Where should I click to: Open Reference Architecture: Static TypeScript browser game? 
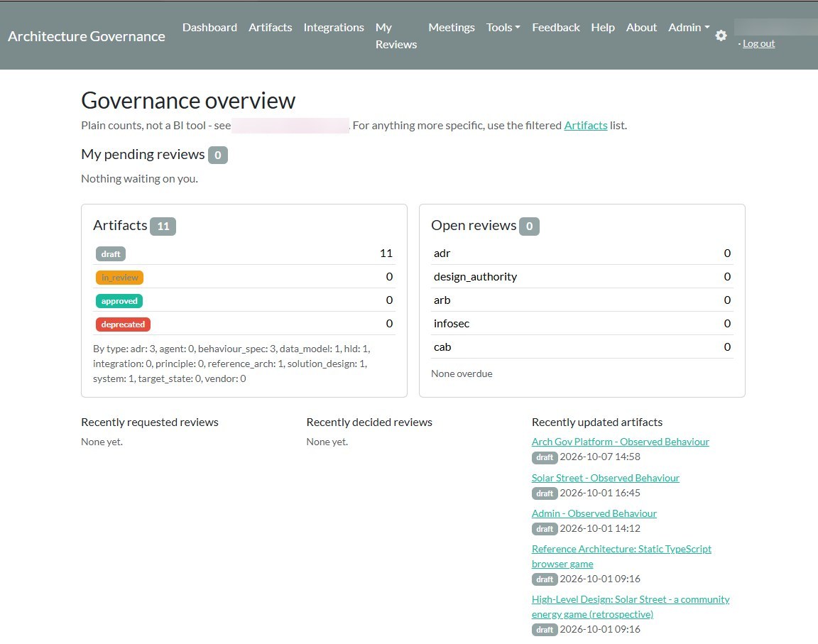coord(621,557)
